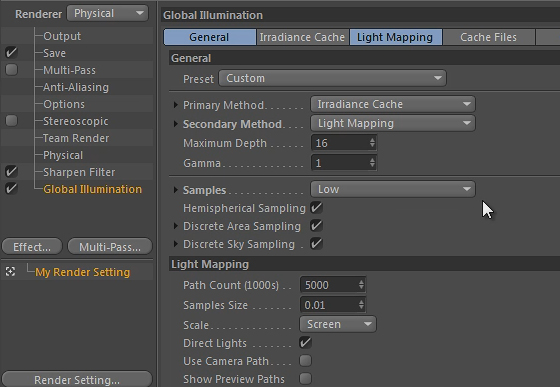Image resolution: width=560 pixels, height=387 pixels.
Task: Disable the Sharpen Filter checkbox
Action: (x=11, y=172)
